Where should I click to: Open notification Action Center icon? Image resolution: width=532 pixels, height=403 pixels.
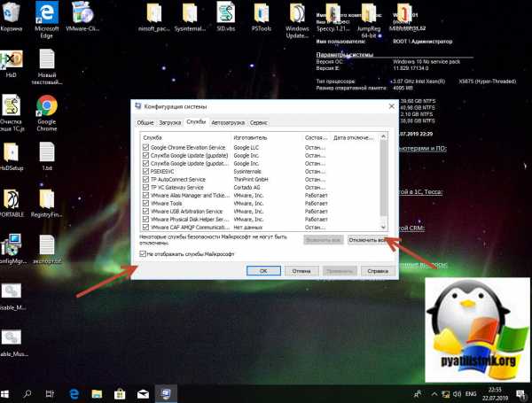[x=520, y=394]
